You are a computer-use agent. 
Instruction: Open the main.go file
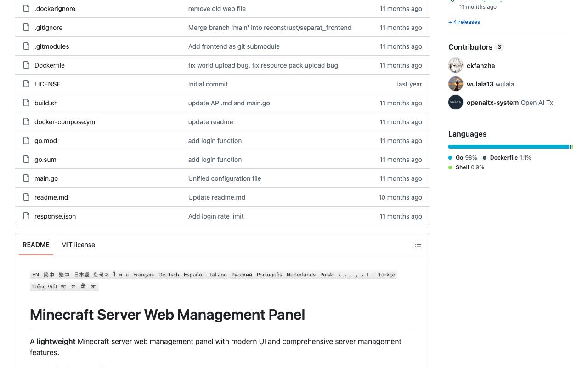point(46,178)
